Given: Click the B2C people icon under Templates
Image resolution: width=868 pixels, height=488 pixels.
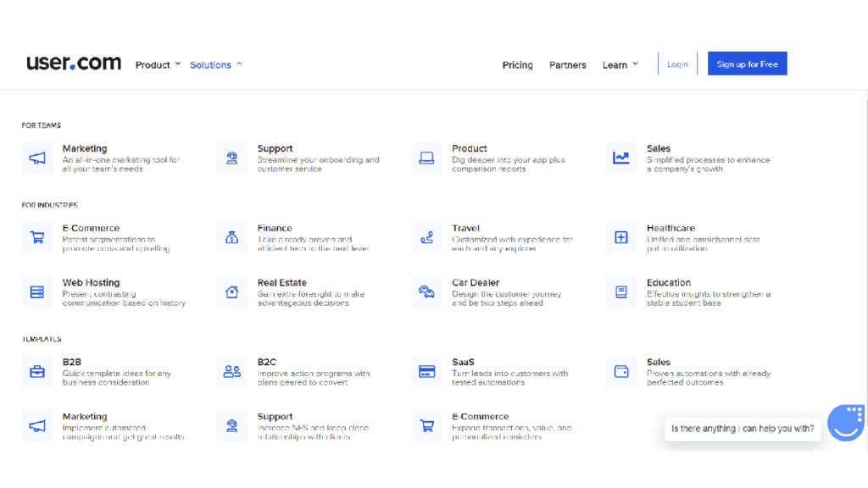Looking at the screenshot, I should coord(231,371).
